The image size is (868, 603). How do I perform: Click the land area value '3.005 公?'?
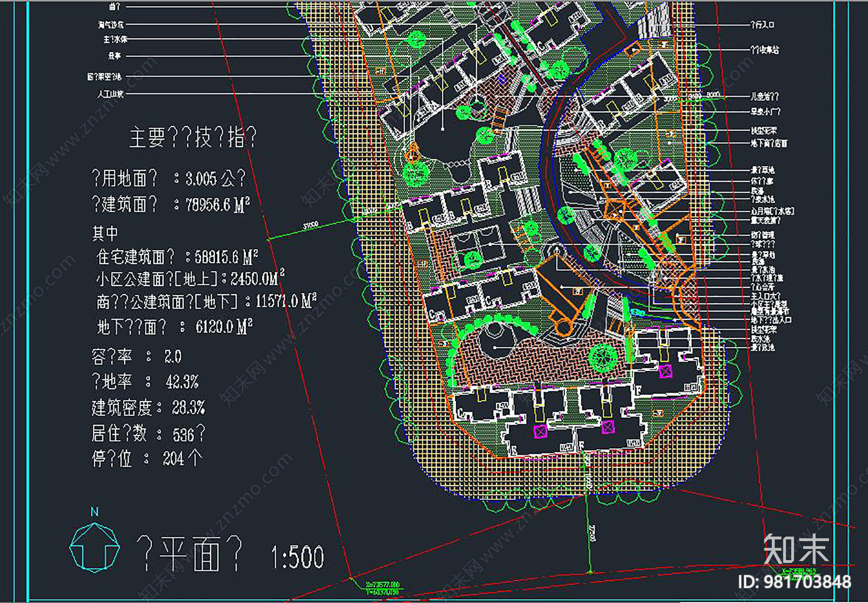215,178
